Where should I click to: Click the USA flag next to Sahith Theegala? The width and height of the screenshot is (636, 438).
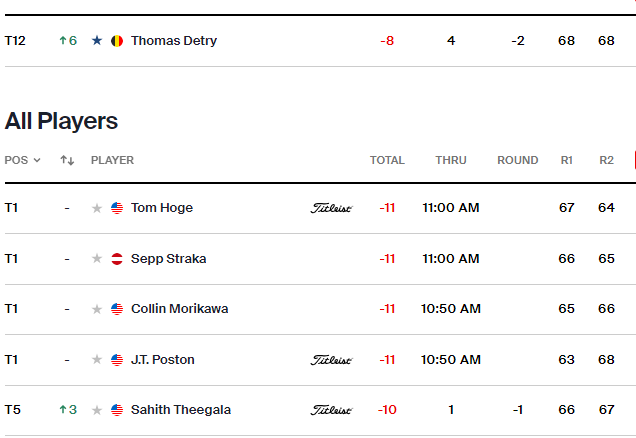pyautogui.click(x=117, y=410)
